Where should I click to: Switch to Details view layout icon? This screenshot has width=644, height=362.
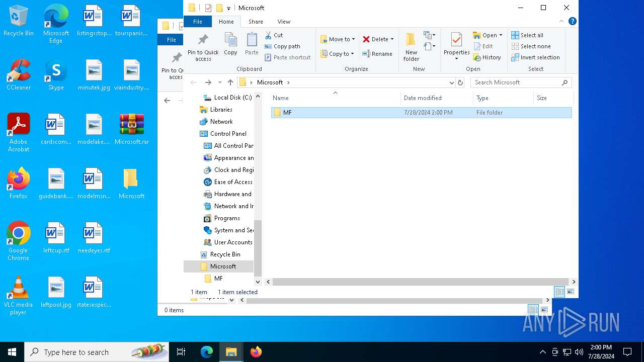(x=559, y=292)
